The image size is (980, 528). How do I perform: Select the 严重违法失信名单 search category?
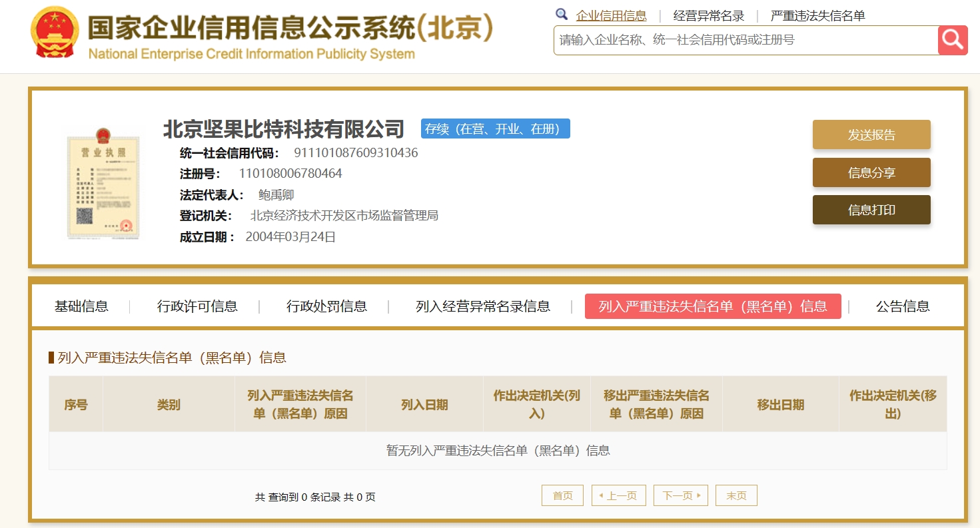[817, 15]
